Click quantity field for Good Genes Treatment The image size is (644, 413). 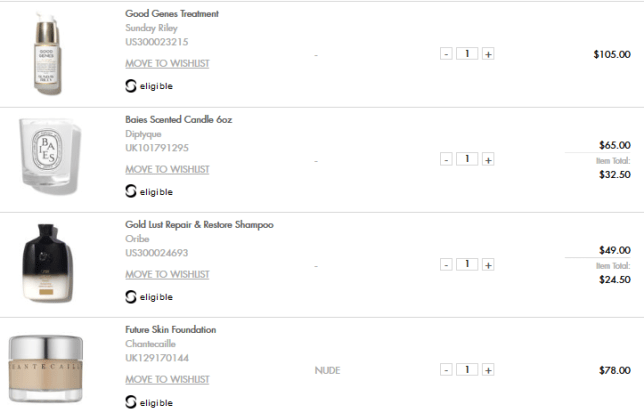coord(467,54)
